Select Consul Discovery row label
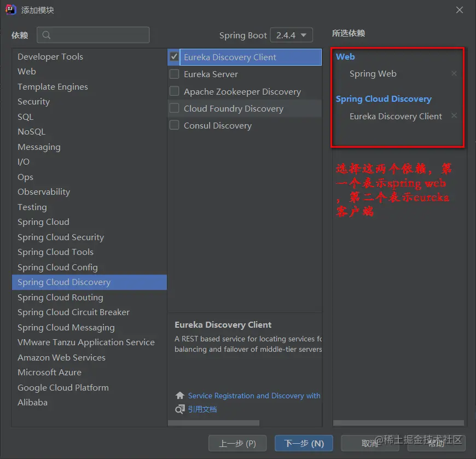This screenshot has height=459, width=476. pyautogui.click(x=218, y=126)
